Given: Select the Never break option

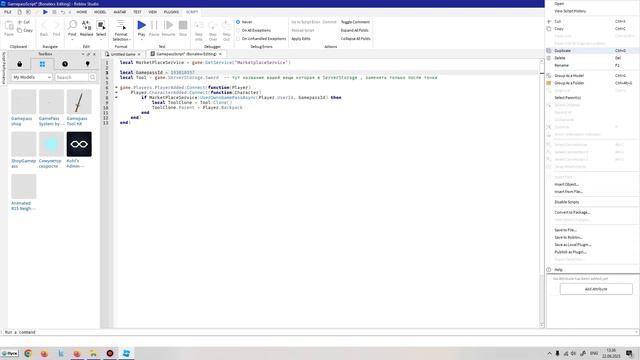Looking at the screenshot, I should 244,22.
